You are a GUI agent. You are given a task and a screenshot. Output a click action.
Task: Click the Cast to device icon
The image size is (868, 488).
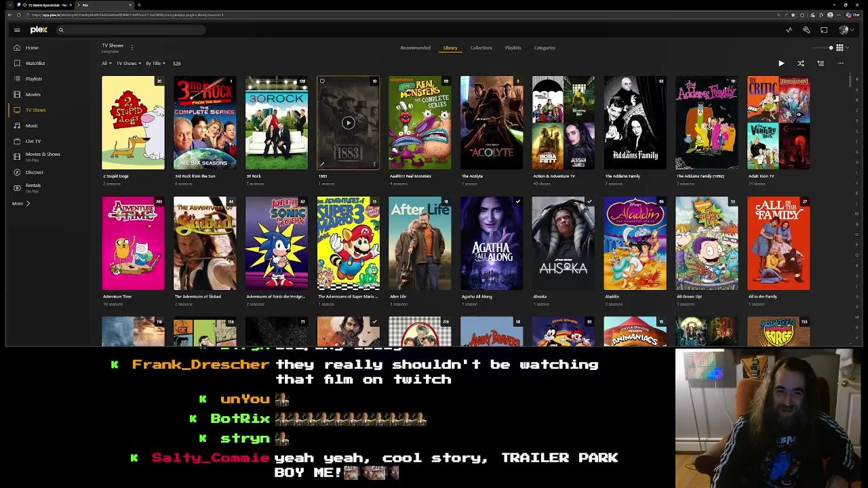point(824,30)
